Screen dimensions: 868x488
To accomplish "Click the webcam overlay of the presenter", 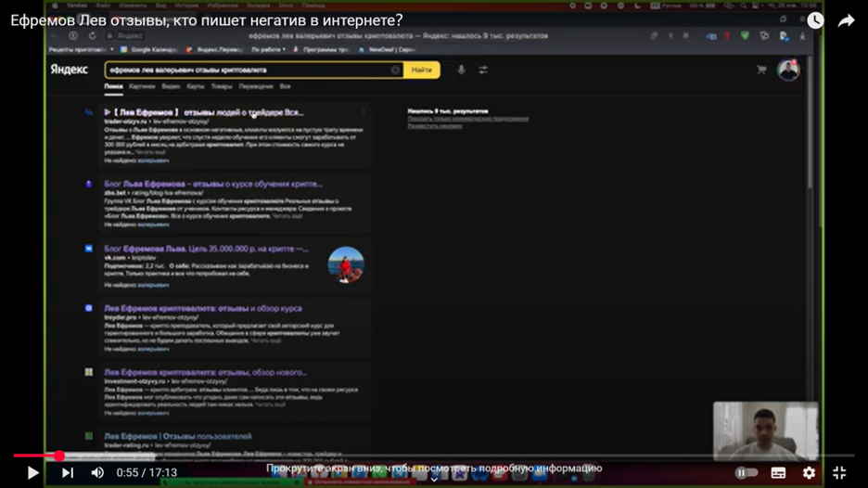I will 766,430.
